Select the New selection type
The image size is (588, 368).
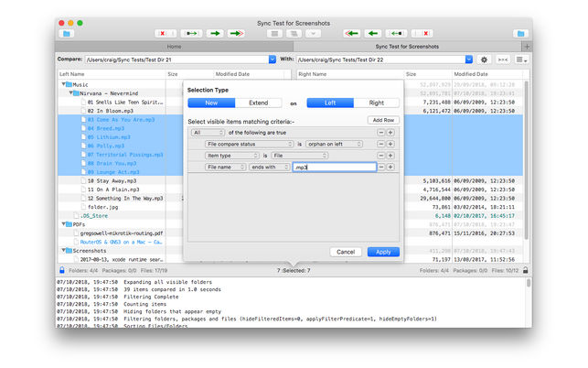click(x=211, y=103)
